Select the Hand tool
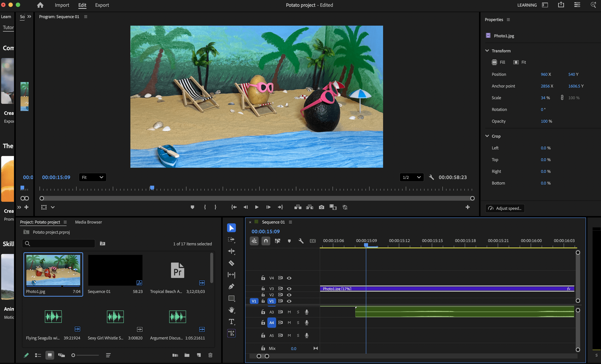Image resolution: width=601 pixels, height=364 pixels. [231, 310]
